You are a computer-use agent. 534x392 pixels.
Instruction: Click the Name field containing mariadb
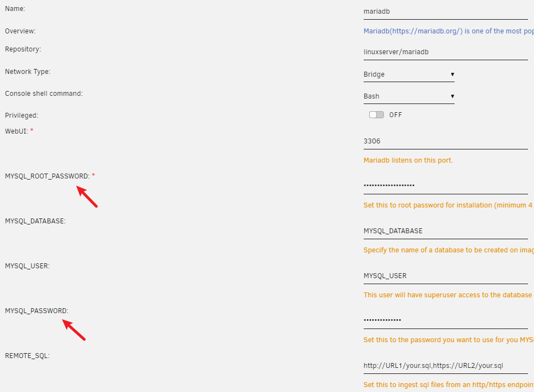point(445,11)
